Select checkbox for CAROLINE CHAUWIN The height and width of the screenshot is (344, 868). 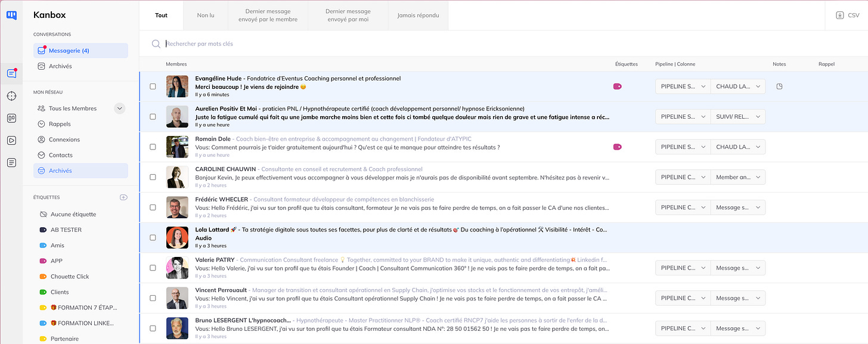(x=153, y=177)
